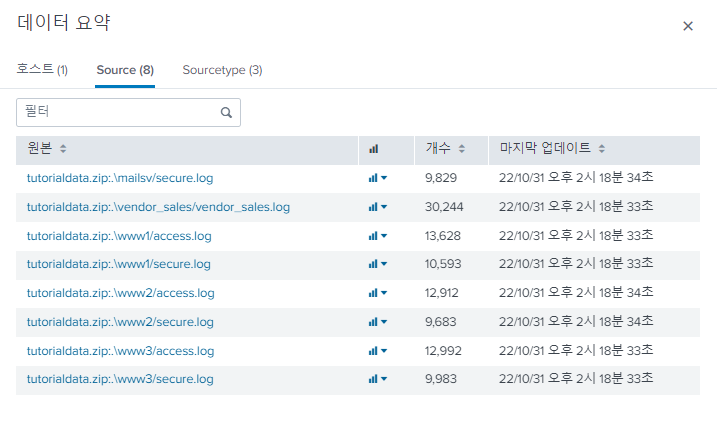Open the Sourcetype (3) tab
This screenshot has height=428, width=717.
222,70
